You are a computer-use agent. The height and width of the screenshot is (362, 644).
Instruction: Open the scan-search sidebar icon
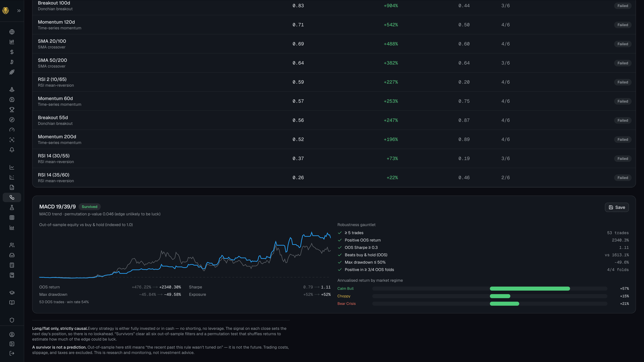(12, 140)
